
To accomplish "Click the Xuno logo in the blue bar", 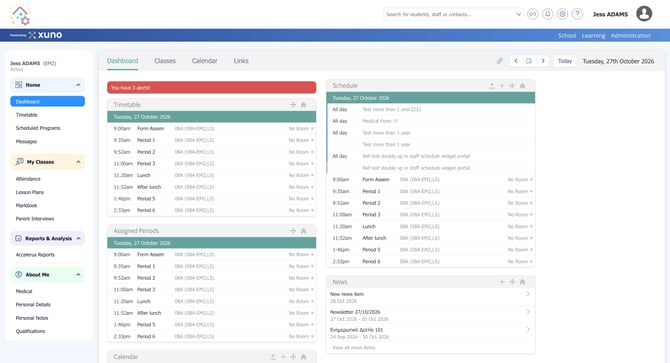I will click(x=45, y=35).
